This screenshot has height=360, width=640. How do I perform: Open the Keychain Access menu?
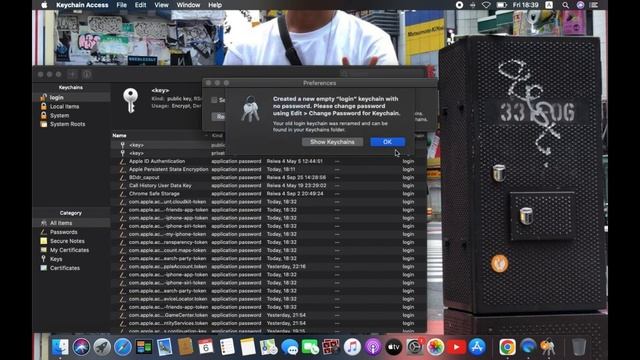coord(82,5)
